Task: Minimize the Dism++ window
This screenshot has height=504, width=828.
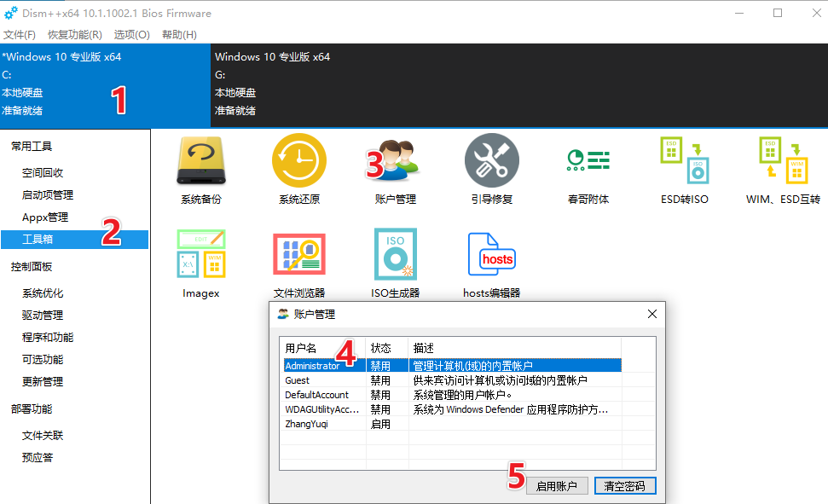Action: [x=739, y=13]
